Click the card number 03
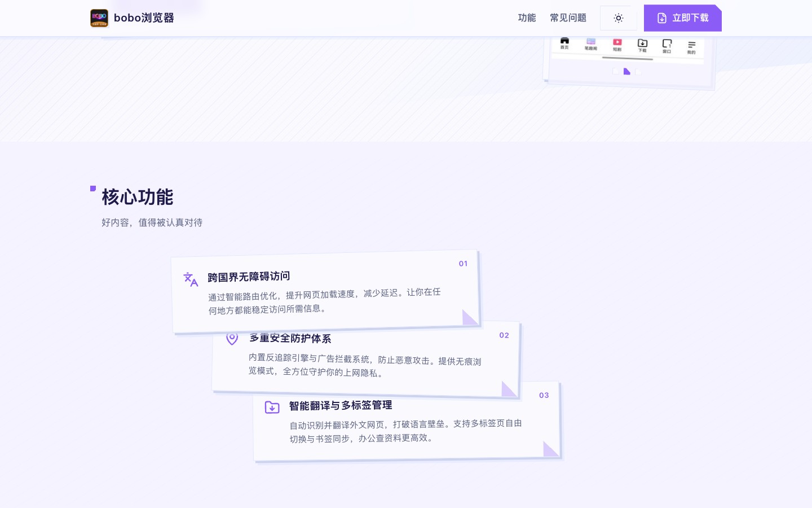The image size is (812, 508). pyautogui.click(x=544, y=395)
